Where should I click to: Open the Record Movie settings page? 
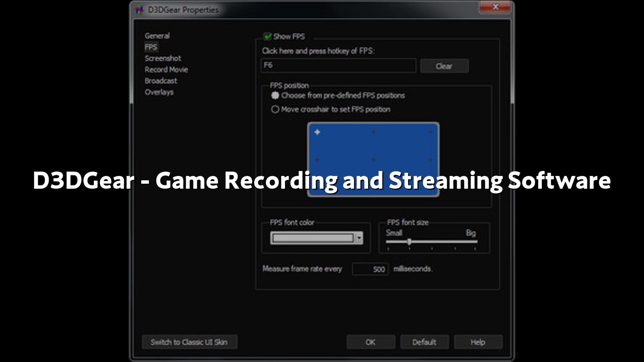166,70
